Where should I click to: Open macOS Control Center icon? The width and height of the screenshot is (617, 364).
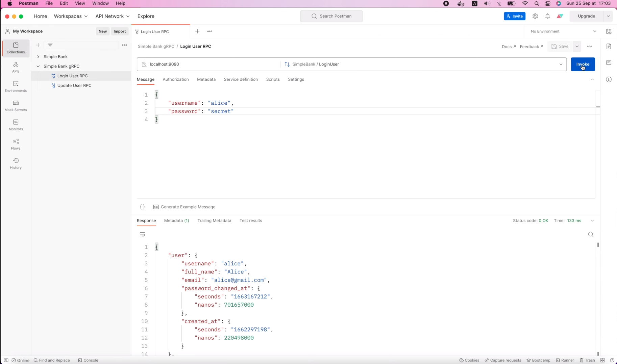[548, 3]
